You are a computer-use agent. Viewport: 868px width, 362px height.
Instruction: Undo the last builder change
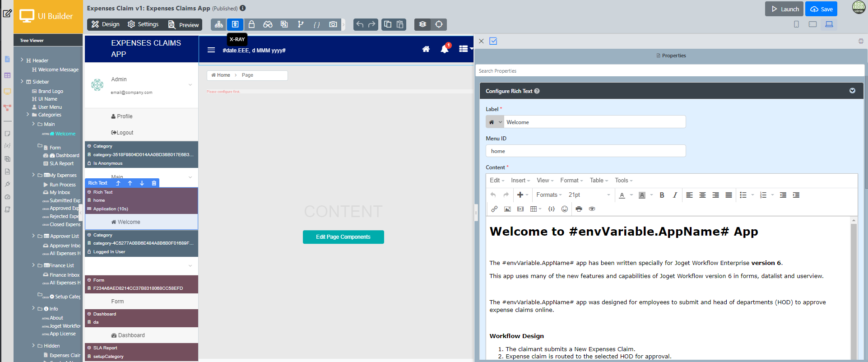(x=360, y=24)
